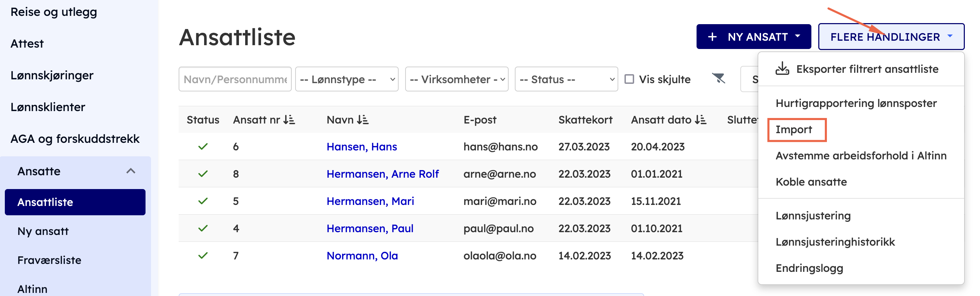980x296 pixels.
Task: Sort by Ansatt nr column icon
Action: pyautogui.click(x=289, y=120)
